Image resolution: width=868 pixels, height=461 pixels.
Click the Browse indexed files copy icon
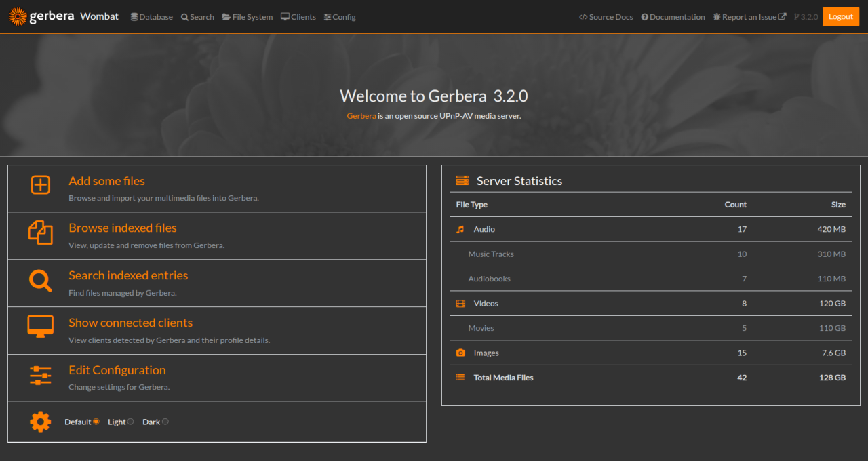(41, 232)
